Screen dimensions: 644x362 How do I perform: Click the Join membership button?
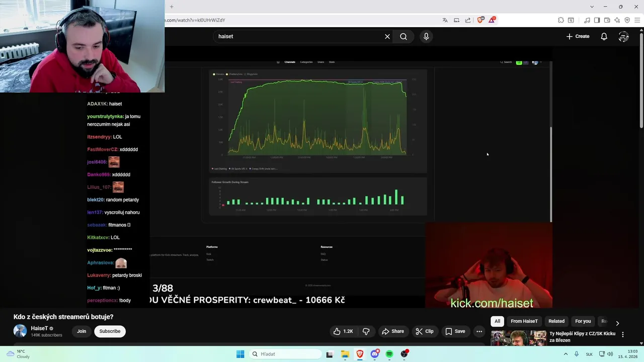click(82, 331)
